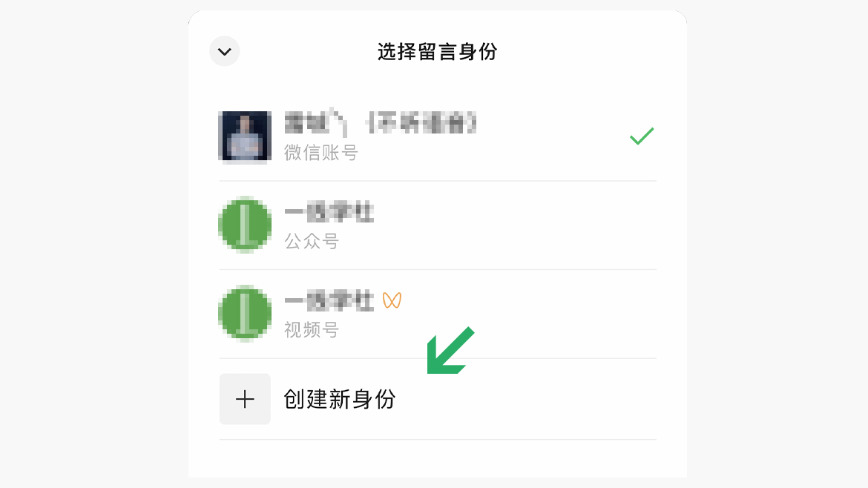
Task: Click the orange butterfly badge icon
Action: point(392,300)
